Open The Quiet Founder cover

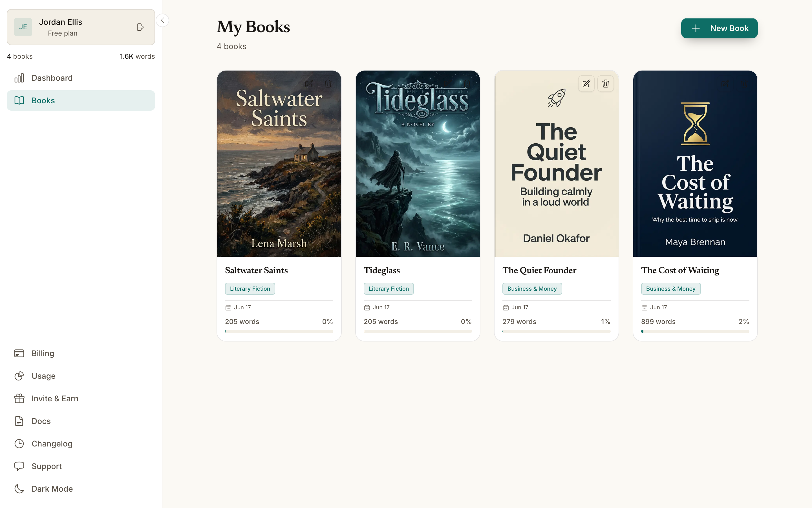tap(556, 164)
